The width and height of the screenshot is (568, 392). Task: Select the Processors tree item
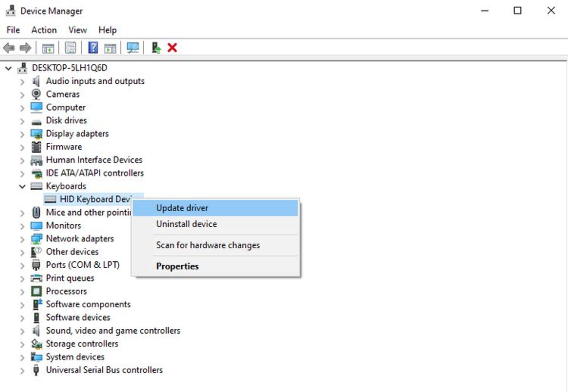click(x=66, y=291)
